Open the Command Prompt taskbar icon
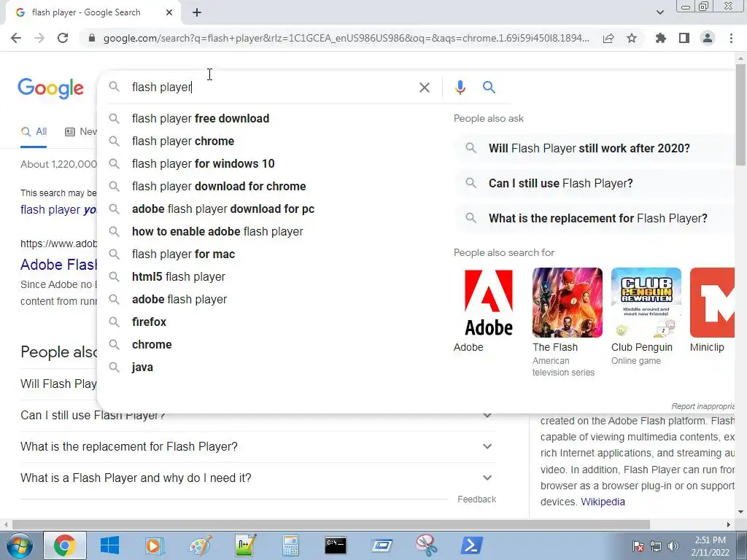 [x=336, y=545]
